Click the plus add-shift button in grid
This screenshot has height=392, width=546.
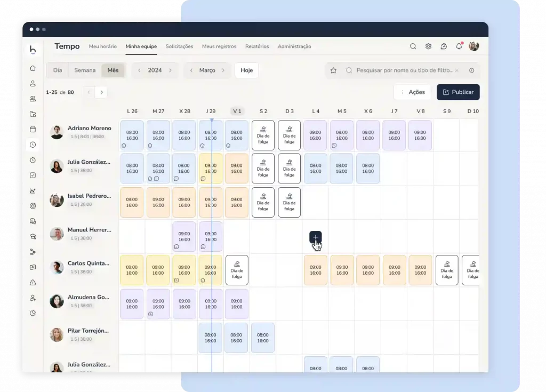click(x=315, y=237)
